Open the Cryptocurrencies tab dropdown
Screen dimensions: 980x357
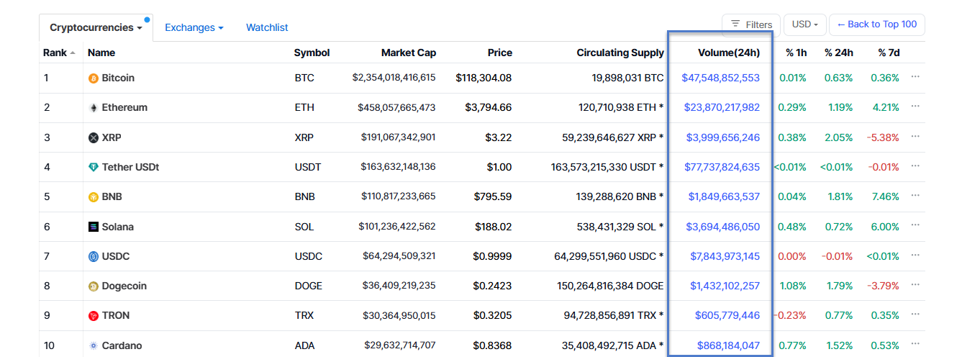coord(96,28)
